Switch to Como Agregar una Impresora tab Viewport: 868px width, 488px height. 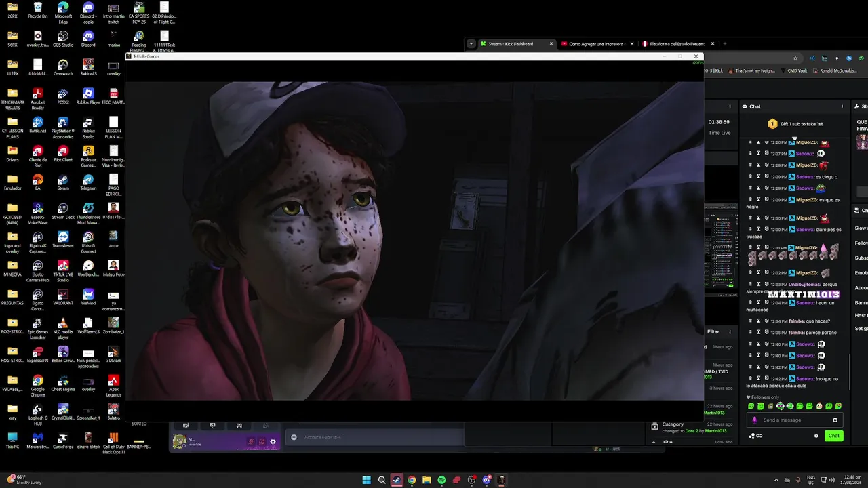pos(596,44)
